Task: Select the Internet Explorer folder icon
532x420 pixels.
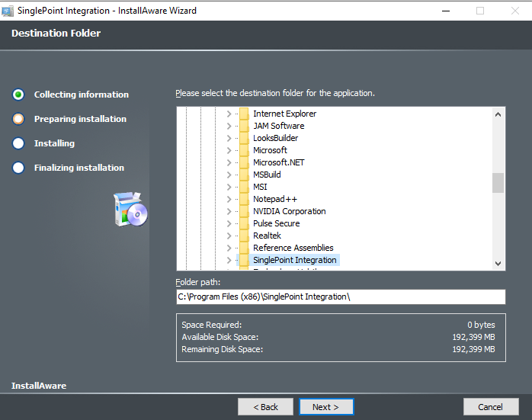Action: 244,114
